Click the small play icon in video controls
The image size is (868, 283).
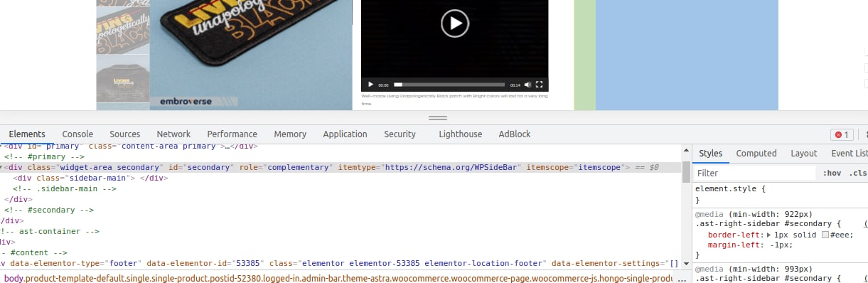coord(370,85)
